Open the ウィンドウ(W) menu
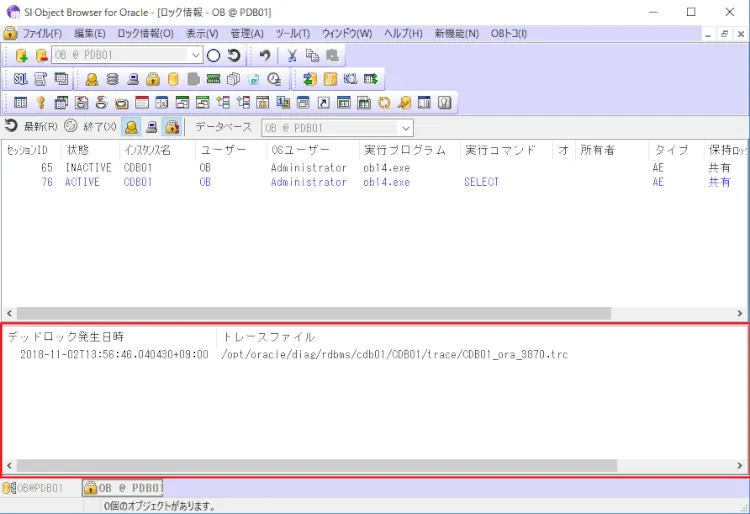The width and height of the screenshot is (750, 514). 347,33
